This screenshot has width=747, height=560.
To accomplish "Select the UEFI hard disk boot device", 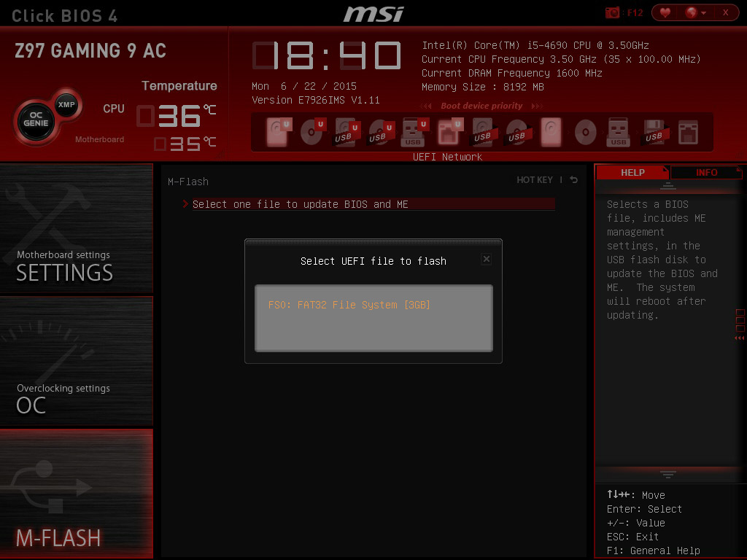I will click(x=278, y=132).
